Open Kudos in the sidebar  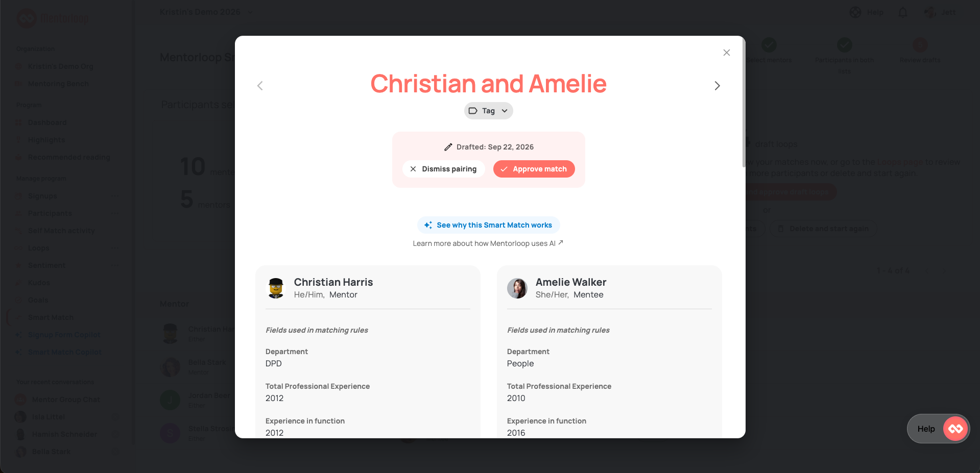pos(39,283)
